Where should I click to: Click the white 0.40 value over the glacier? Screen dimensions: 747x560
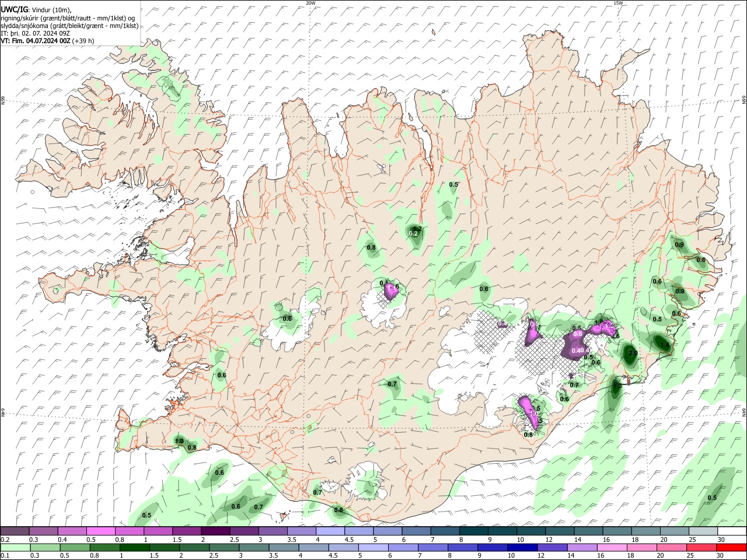[x=578, y=350]
